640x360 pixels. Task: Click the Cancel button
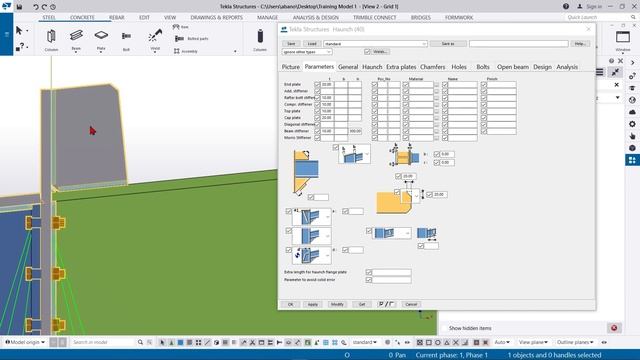point(411,304)
